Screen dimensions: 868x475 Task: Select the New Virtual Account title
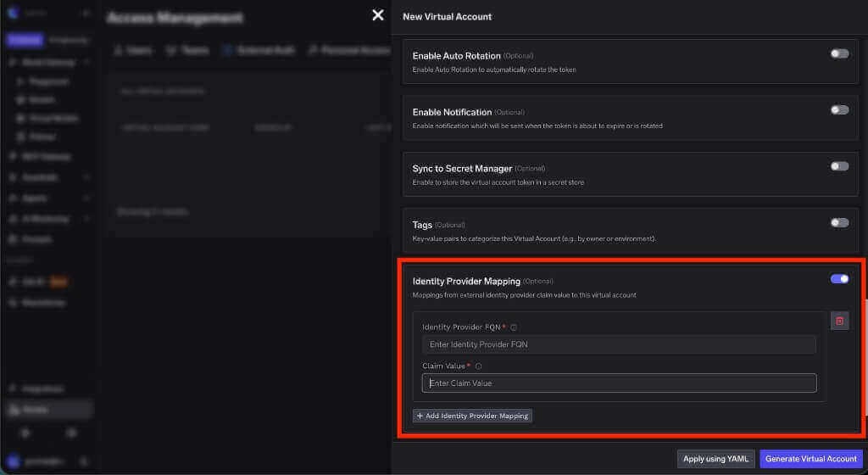(x=447, y=17)
